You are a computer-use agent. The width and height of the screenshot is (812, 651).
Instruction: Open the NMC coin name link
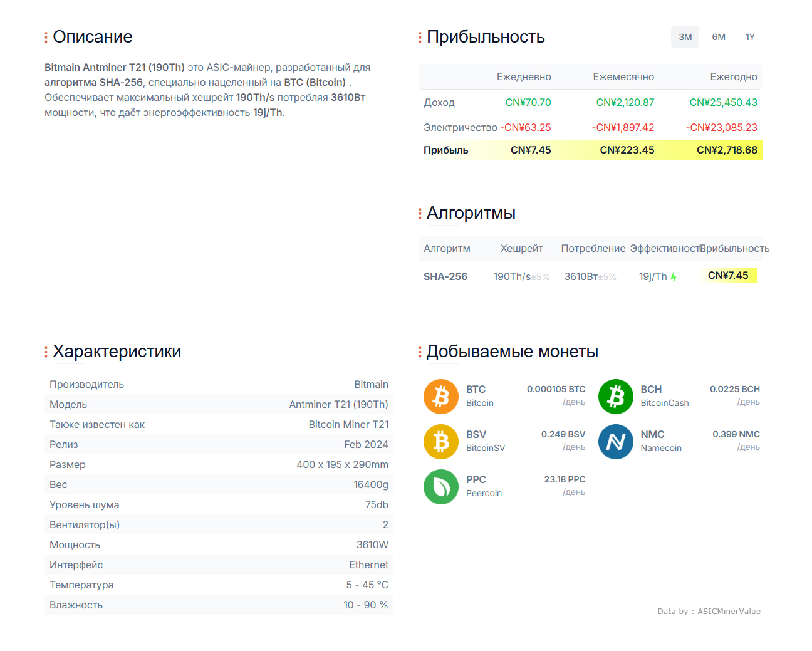click(652, 434)
